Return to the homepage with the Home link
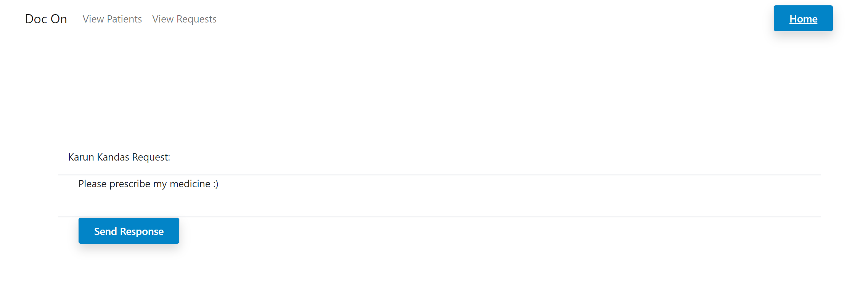 [x=803, y=18]
